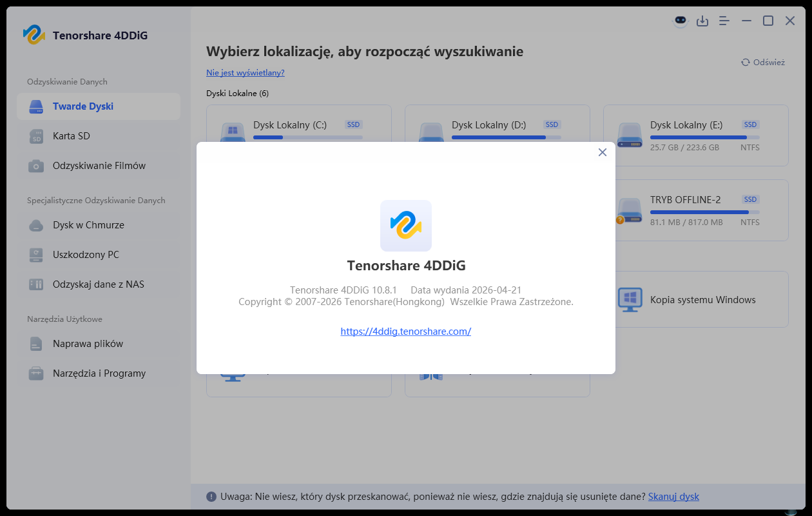Open the AI assistant robot icon

tap(681, 21)
